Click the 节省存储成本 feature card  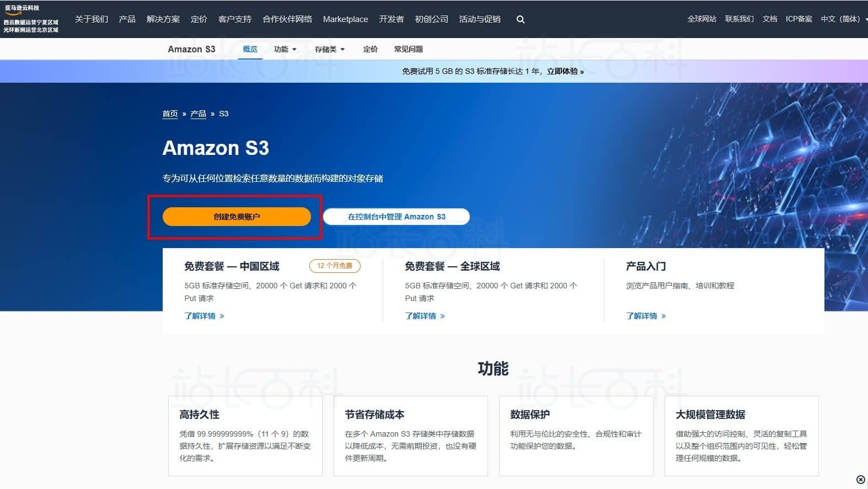click(411, 436)
